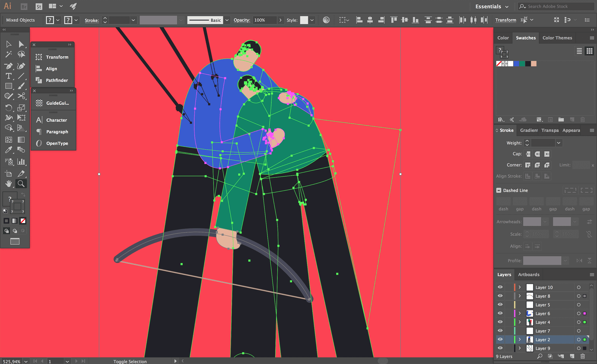Click the Color Themes tab
Image resolution: width=597 pixels, height=364 pixels.
556,37
